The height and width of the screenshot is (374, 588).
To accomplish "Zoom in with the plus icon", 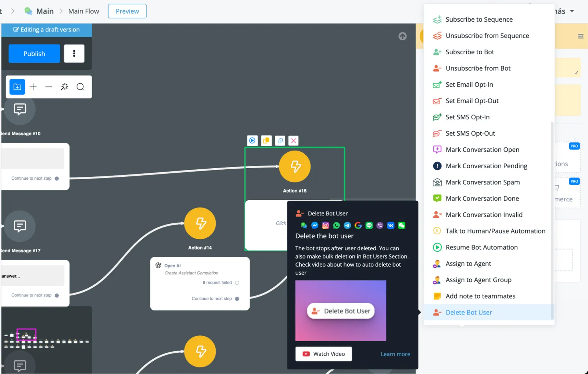I will 33,87.
